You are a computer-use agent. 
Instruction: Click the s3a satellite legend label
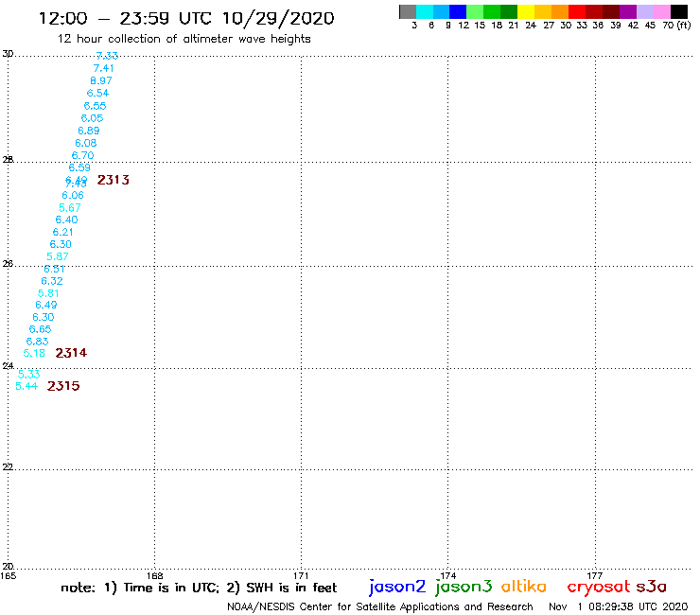click(x=652, y=587)
